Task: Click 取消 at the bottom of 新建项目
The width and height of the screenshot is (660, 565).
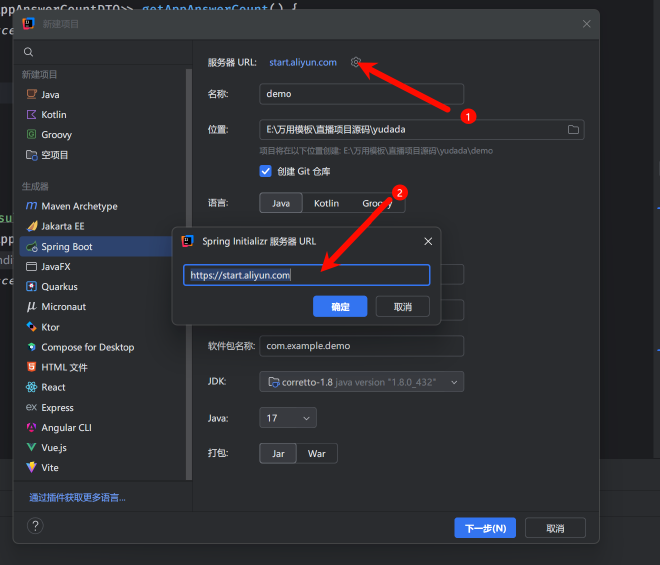Action: click(555, 528)
